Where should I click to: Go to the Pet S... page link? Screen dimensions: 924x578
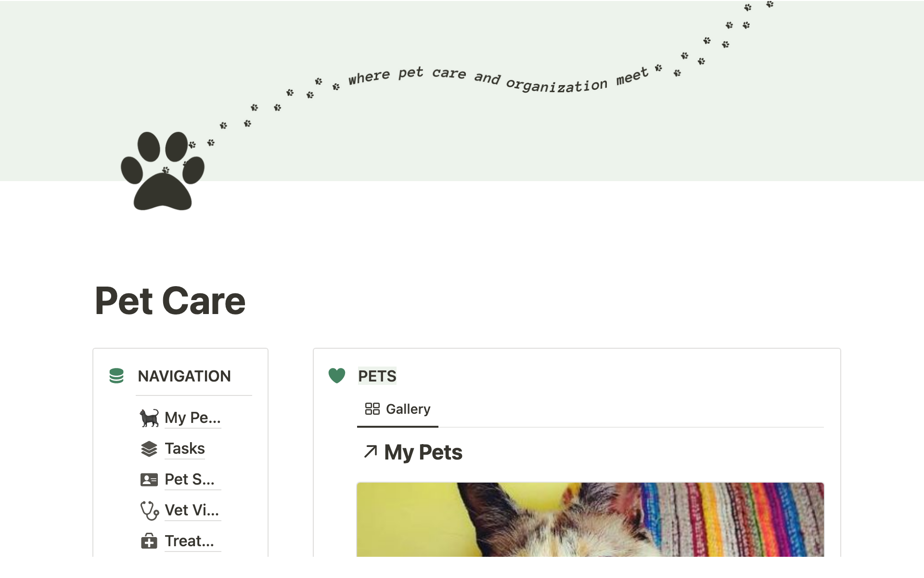point(190,479)
